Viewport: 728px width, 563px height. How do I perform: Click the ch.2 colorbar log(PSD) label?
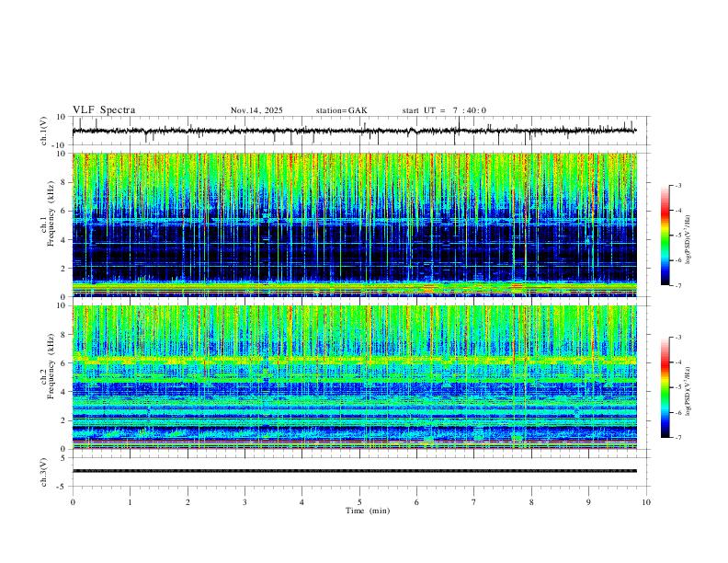(x=688, y=391)
